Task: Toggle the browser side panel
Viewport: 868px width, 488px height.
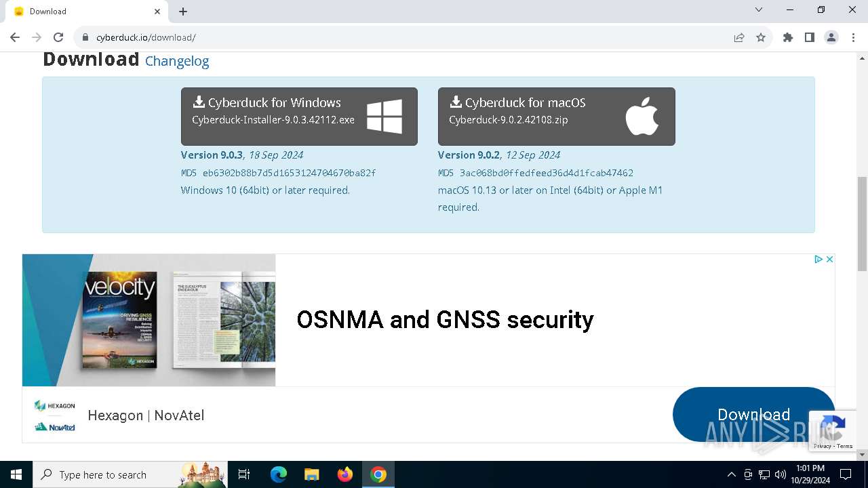Action: [810, 38]
